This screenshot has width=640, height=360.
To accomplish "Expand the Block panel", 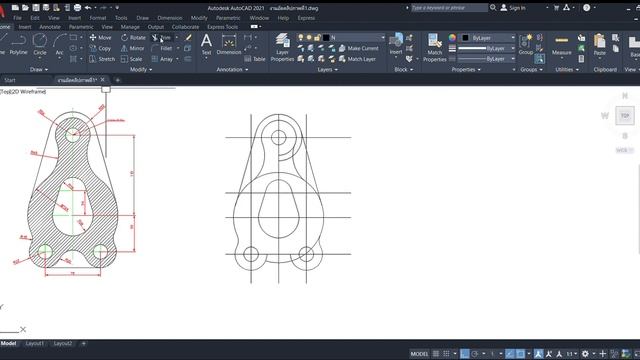I will click(404, 70).
